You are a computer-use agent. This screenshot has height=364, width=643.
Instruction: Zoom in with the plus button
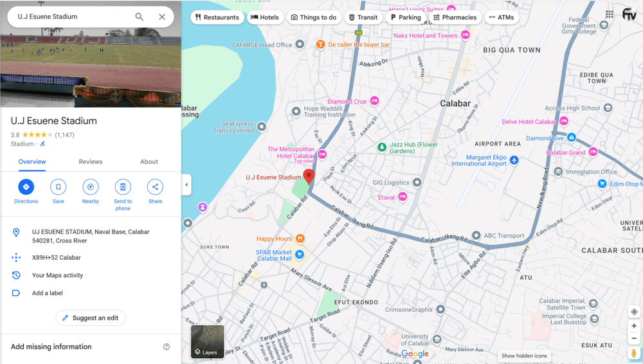coord(634,326)
